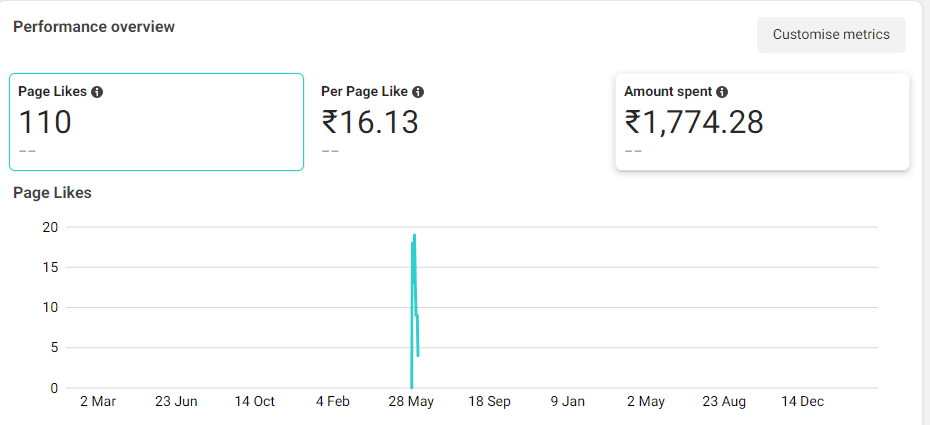Select the 18 Sep x-axis label

(490, 401)
